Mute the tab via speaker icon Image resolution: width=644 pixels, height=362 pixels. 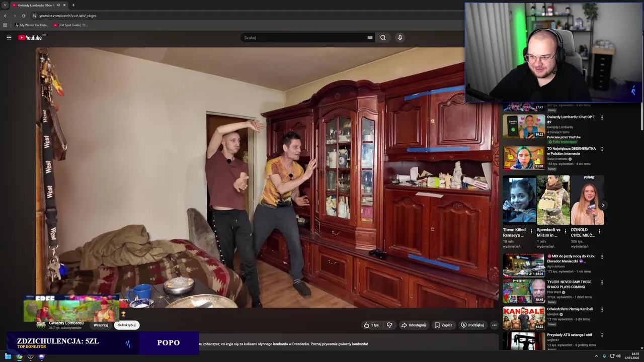[x=58, y=5]
